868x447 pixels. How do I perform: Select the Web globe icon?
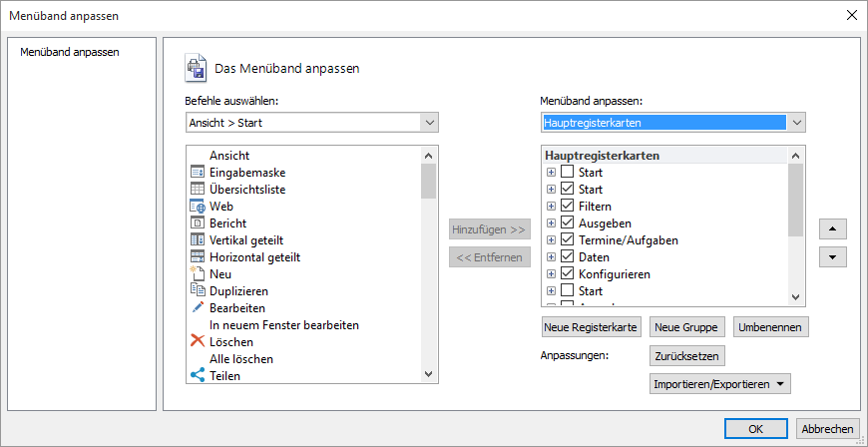click(x=197, y=207)
